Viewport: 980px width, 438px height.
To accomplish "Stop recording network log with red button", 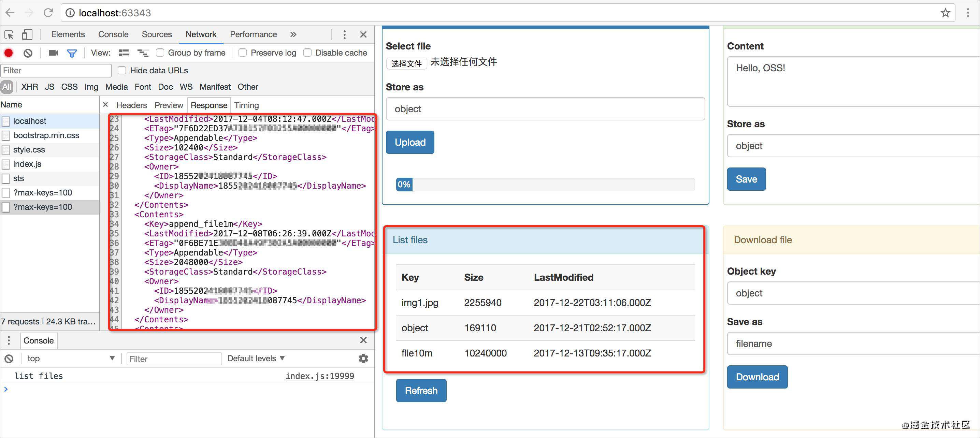I will [9, 53].
